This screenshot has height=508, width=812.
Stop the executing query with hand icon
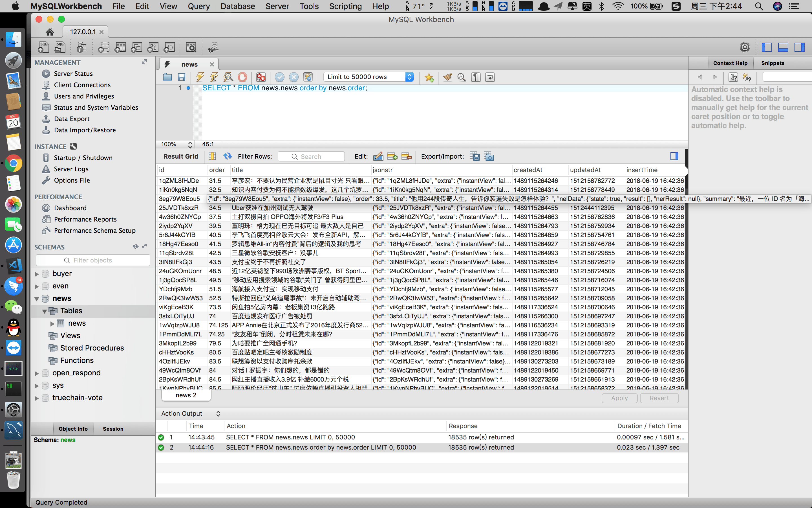[x=242, y=77]
